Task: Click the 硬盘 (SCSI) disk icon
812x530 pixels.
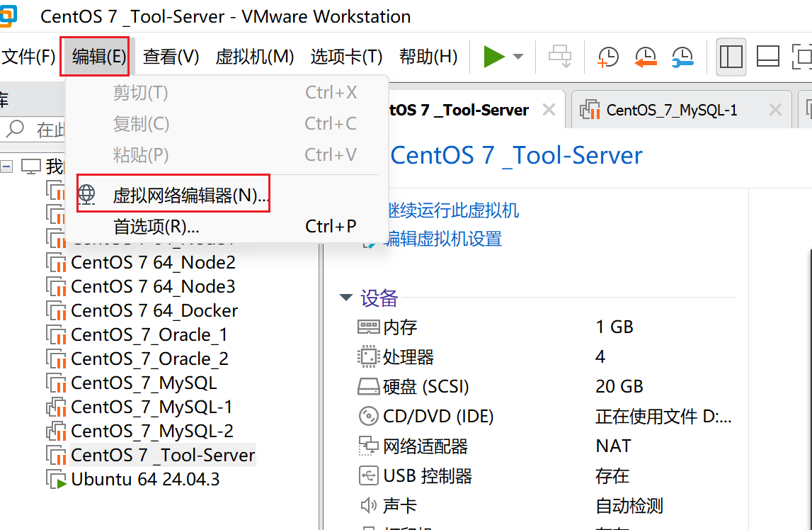Action: [368, 386]
